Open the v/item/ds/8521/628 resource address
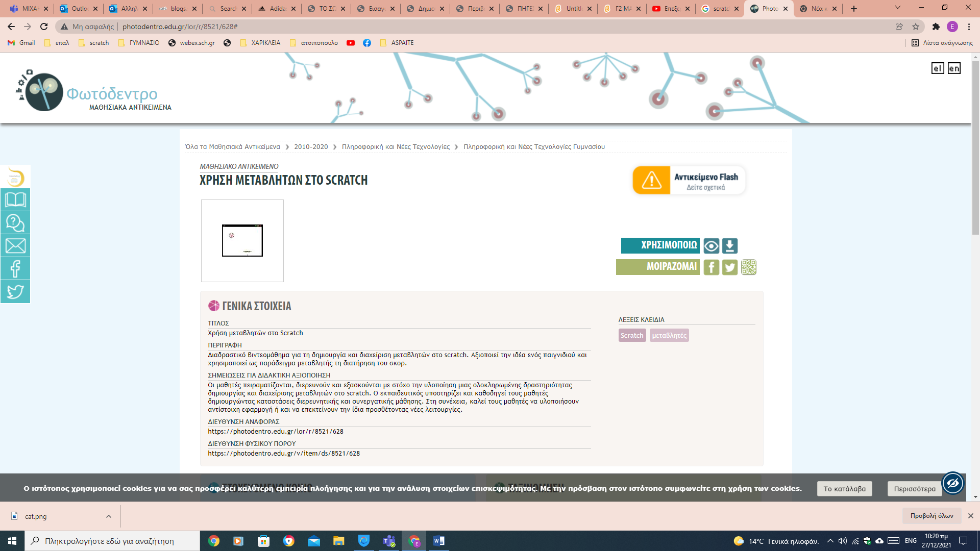The image size is (980, 551). point(284,454)
